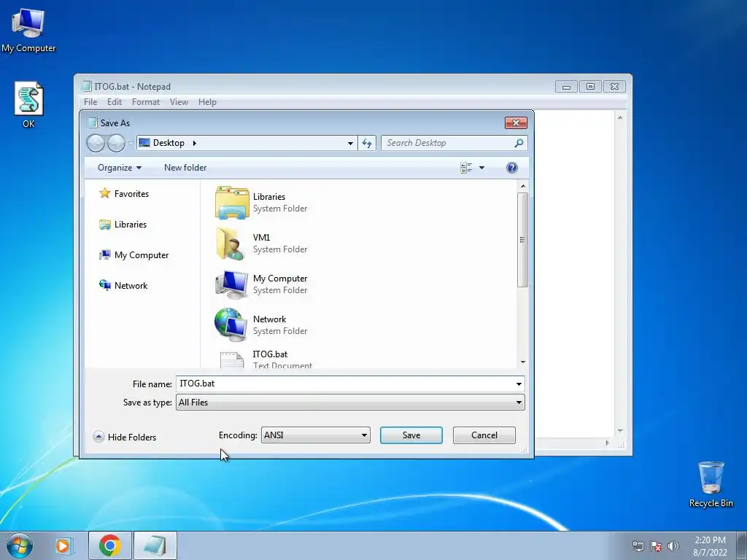Open Help with the question mark icon
Screen dimensions: 747x560
click(x=511, y=168)
